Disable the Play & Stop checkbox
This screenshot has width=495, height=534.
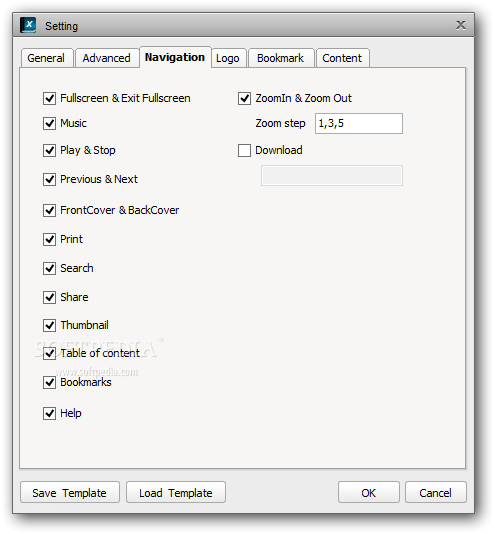pyautogui.click(x=49, y=150)
